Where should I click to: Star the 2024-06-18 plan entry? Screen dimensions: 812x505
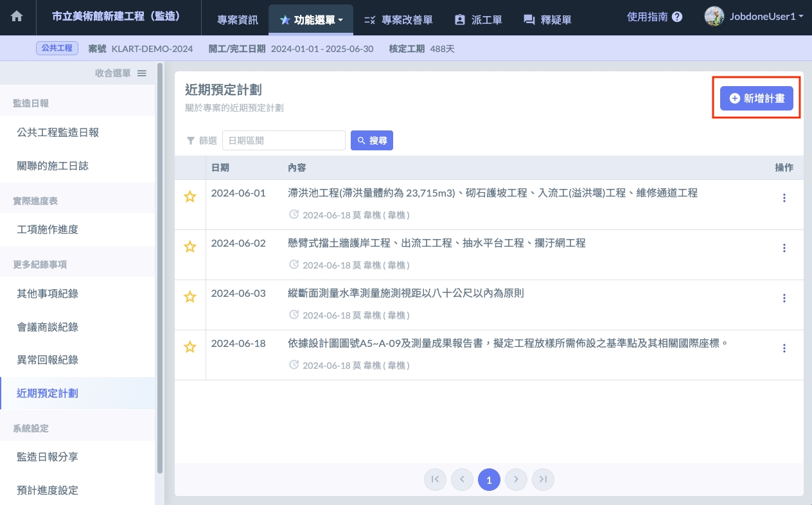[190, 347]
